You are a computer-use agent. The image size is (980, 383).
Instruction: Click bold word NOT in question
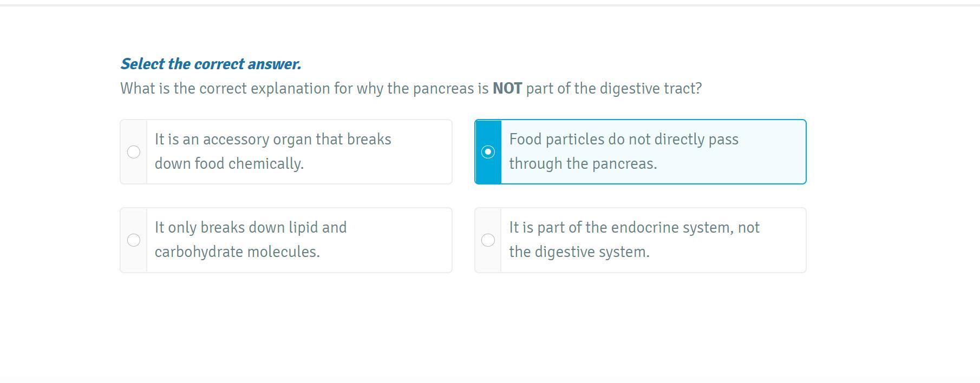coord(507,88)
